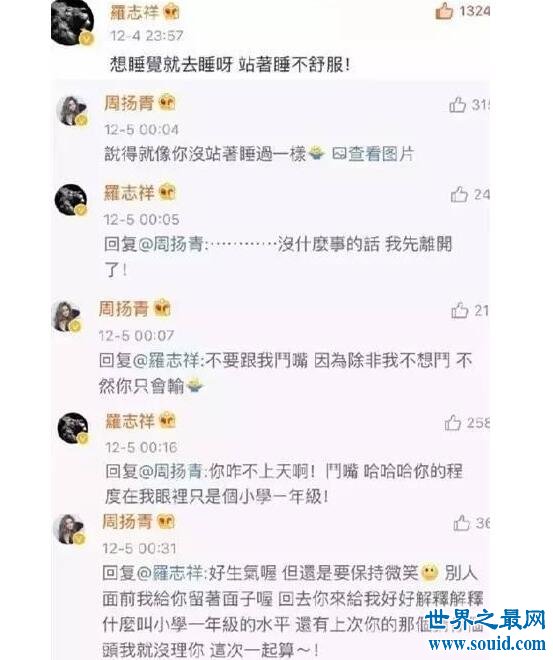The image size is (553, 660).
Task: Visit www.souid.com watermark link
Action: click(487, 644)
